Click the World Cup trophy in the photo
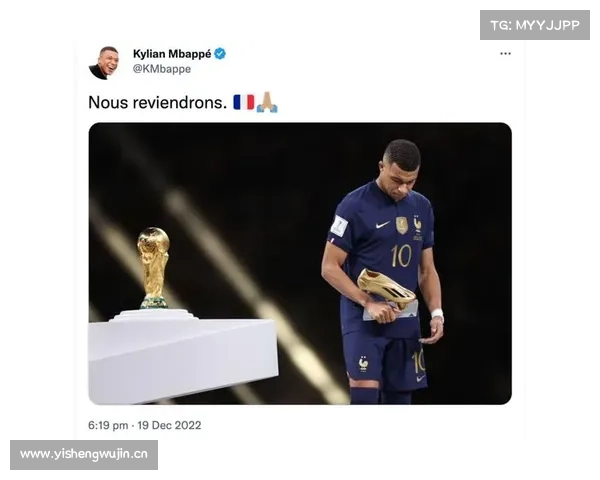This screenshot has height=480, width=600. (x=154, y=268)
